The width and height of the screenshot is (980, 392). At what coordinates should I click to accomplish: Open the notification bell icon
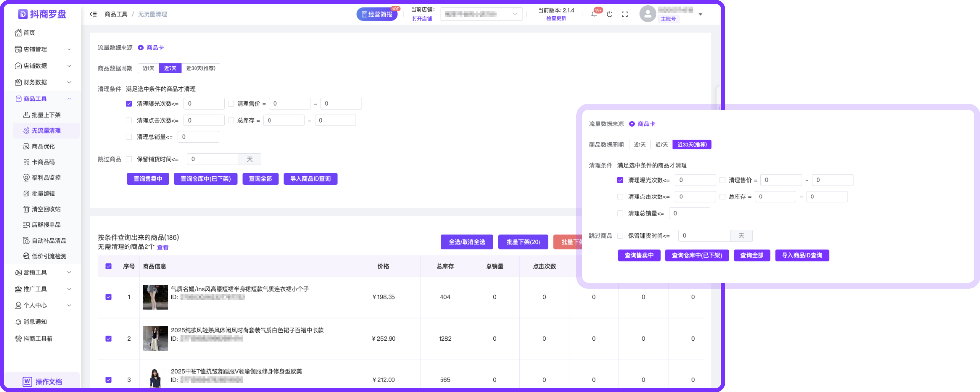(594, 14)
